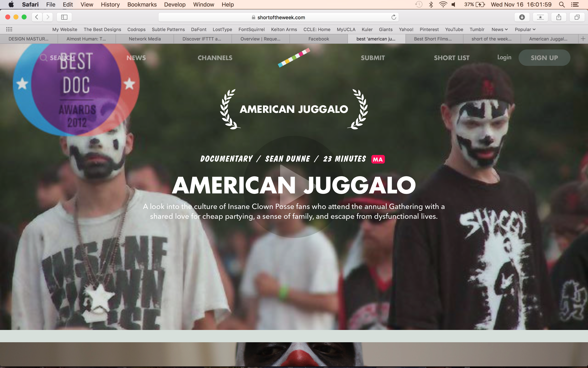Play the American Juggalo video
This screenshot has height=368, width=588.
tap(294, 186)
